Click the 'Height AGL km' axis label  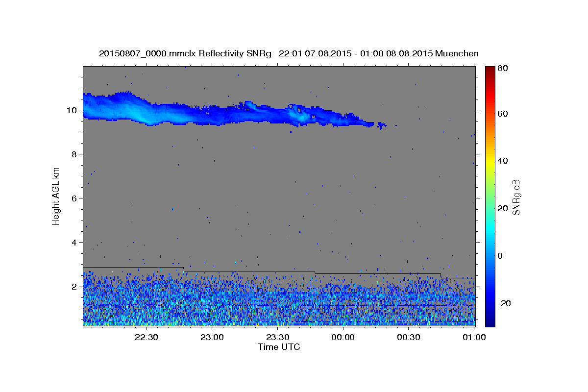click(56, 196)
